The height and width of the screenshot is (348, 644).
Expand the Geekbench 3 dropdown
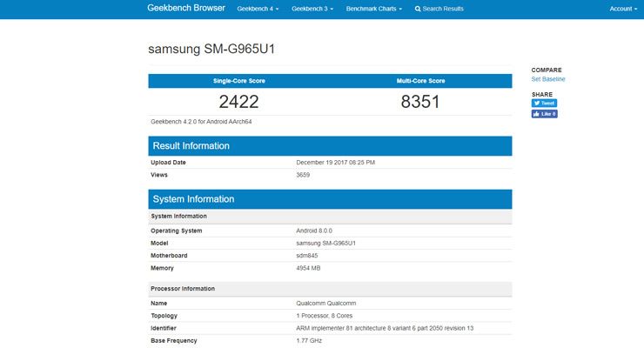tap(312, 9)
